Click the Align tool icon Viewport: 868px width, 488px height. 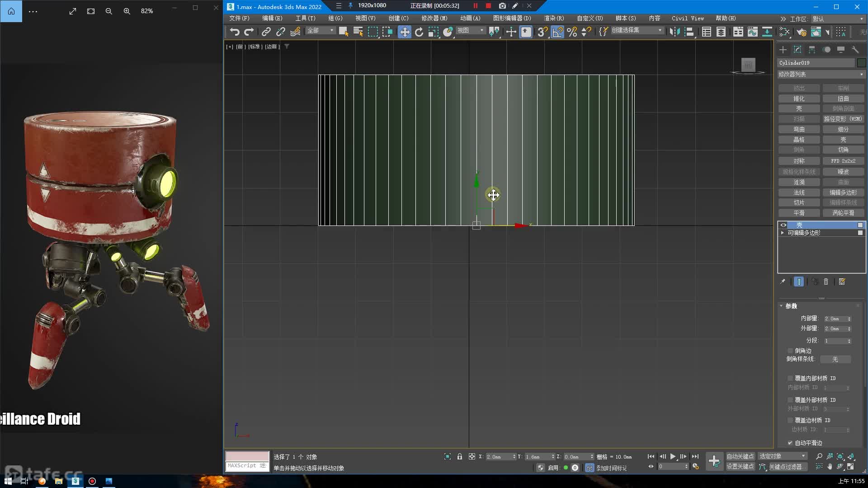689,32
